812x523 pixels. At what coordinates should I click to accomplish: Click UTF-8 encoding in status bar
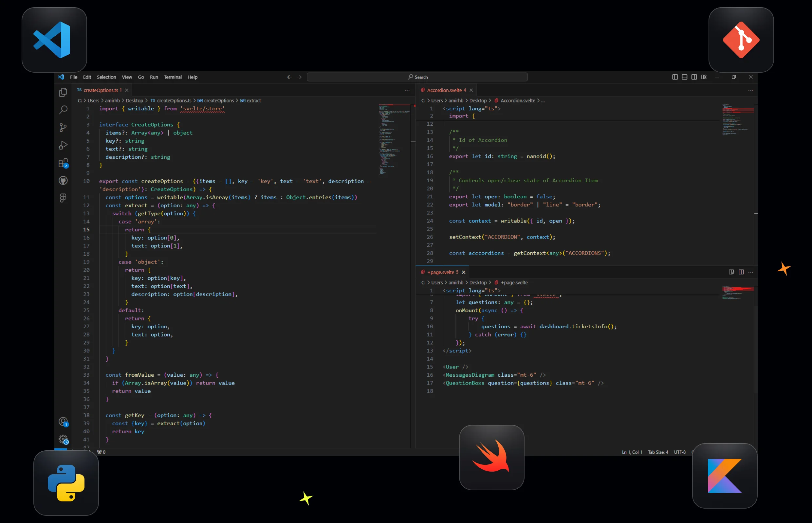(679, 452)
